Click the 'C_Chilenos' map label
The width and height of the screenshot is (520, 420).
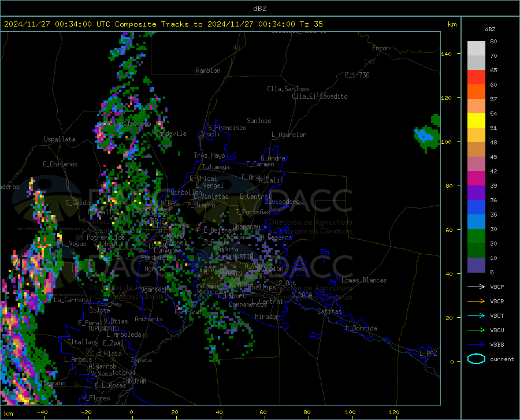[60, 164]
